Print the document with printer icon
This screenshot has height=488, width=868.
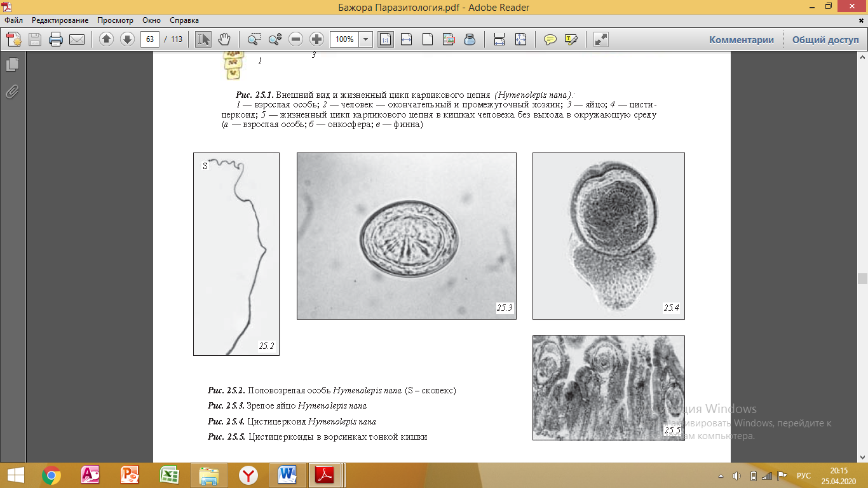click(56, 39)
